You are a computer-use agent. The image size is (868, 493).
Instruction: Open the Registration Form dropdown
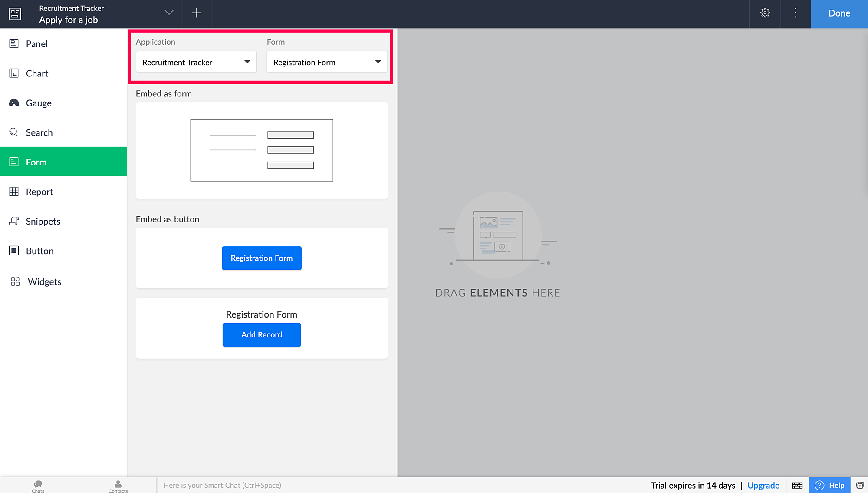click(x=327, y=62)
